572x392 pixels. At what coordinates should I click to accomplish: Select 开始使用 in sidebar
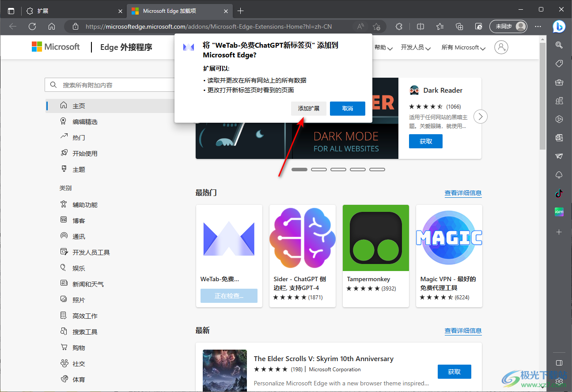(85, 154)
